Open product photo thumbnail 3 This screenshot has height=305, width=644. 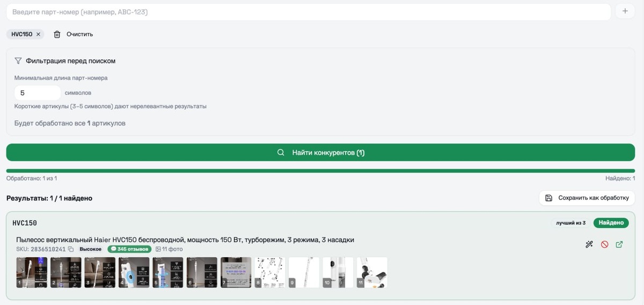(x=100, y=272)
